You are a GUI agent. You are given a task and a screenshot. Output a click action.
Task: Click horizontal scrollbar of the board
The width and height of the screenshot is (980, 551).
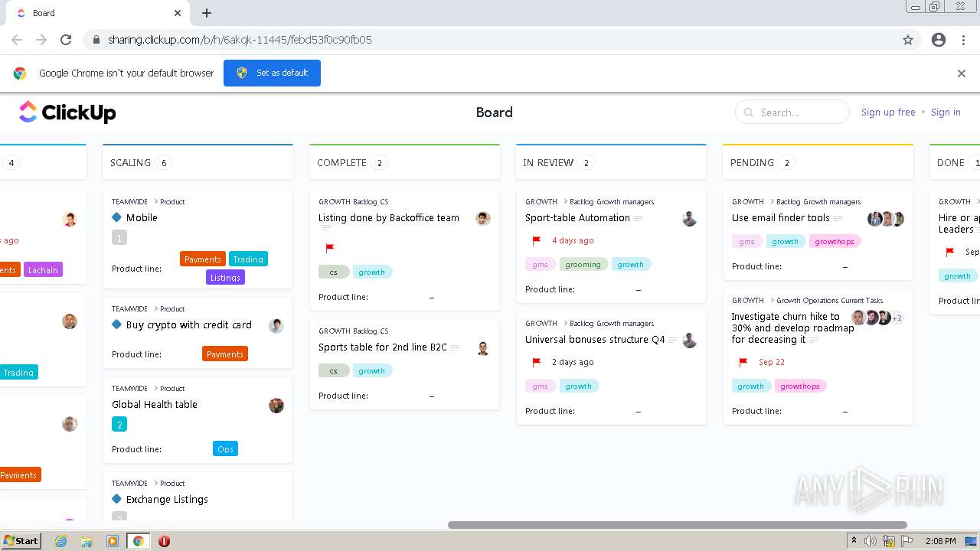point(678,525)
